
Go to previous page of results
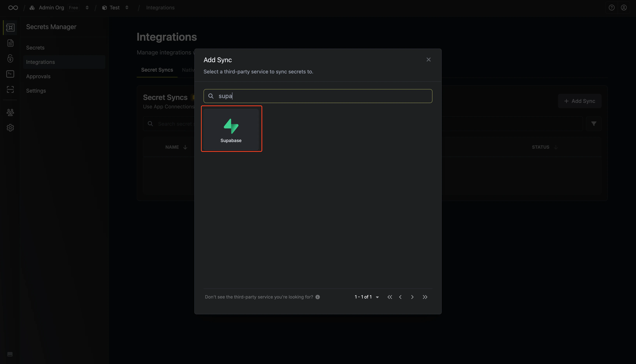[x=400, y=297]
